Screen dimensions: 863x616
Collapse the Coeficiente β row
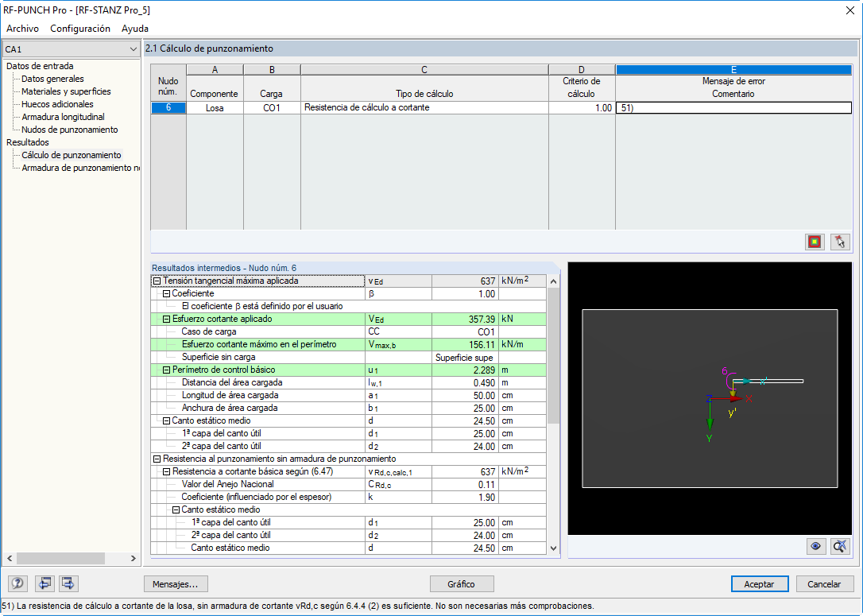(x=166, y=294)
